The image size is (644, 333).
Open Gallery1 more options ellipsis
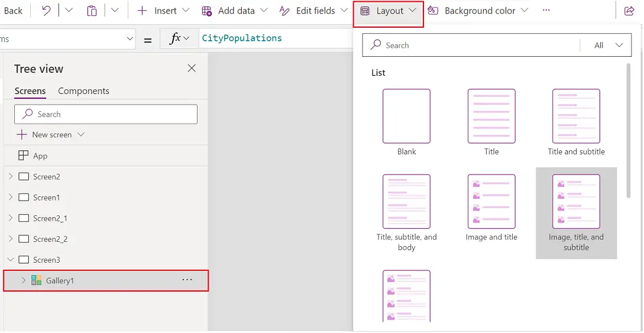(187, 280)
